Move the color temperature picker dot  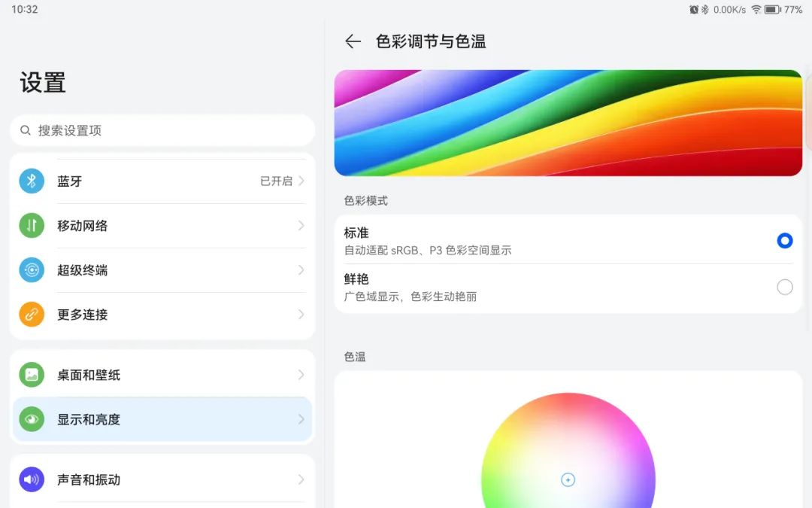568,479
